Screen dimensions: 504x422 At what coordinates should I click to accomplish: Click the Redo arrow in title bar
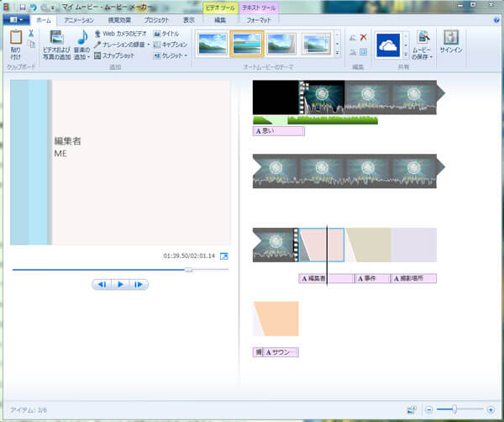(x=45, y=7)
